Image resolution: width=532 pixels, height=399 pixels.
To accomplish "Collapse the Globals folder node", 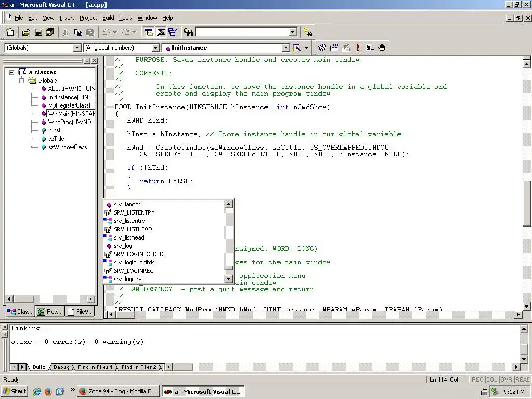I will [21, 81].
